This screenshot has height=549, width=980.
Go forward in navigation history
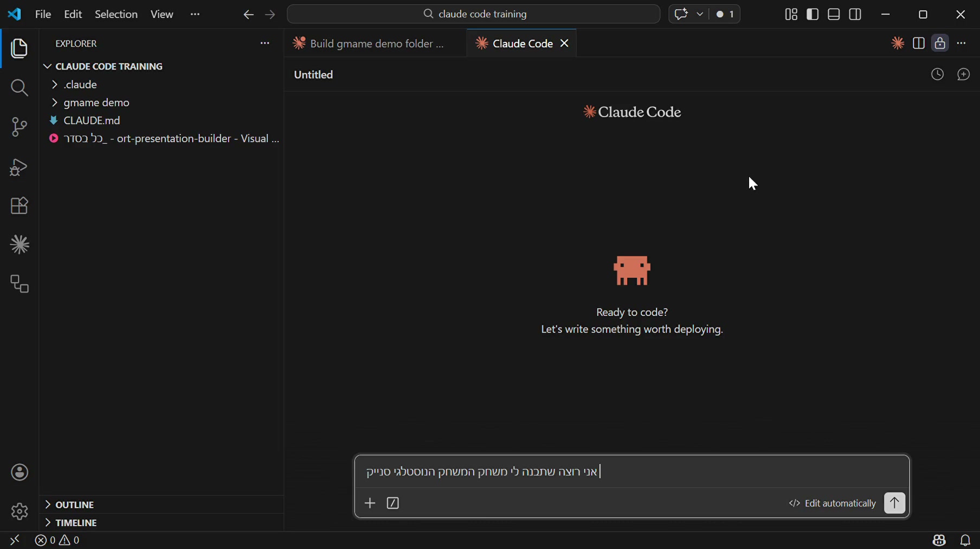270,15
